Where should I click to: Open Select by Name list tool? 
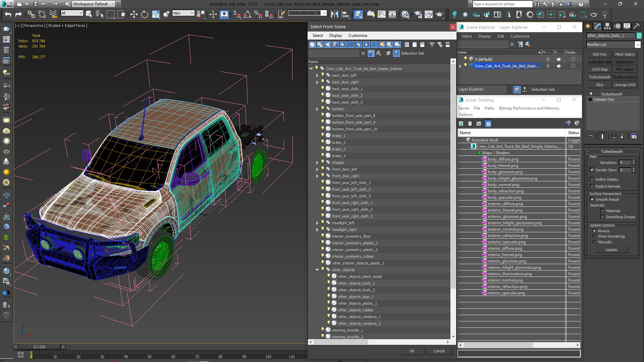(x=100, y=14)
